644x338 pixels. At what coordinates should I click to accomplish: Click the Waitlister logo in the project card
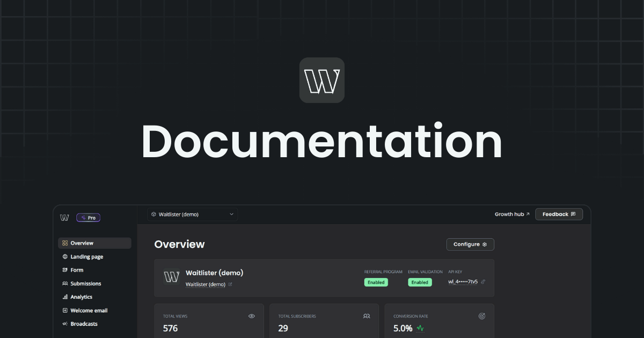171,277
